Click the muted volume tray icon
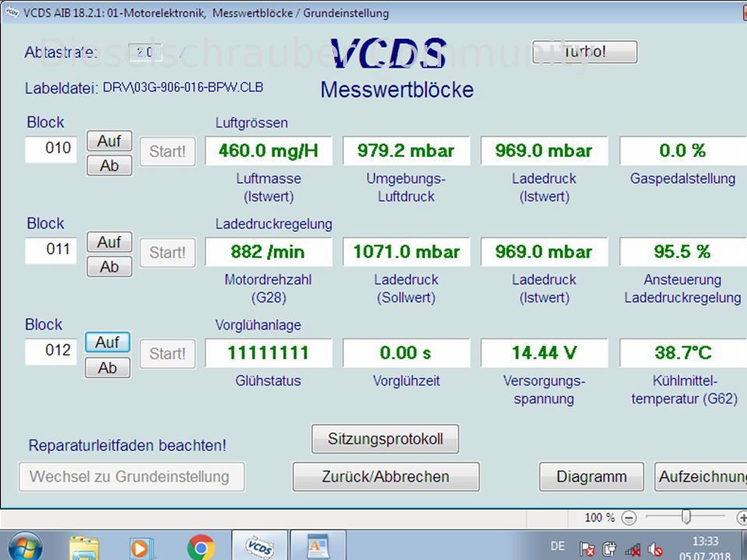The height and width of the screenshot is (560, 747). (x=656, y=550)
